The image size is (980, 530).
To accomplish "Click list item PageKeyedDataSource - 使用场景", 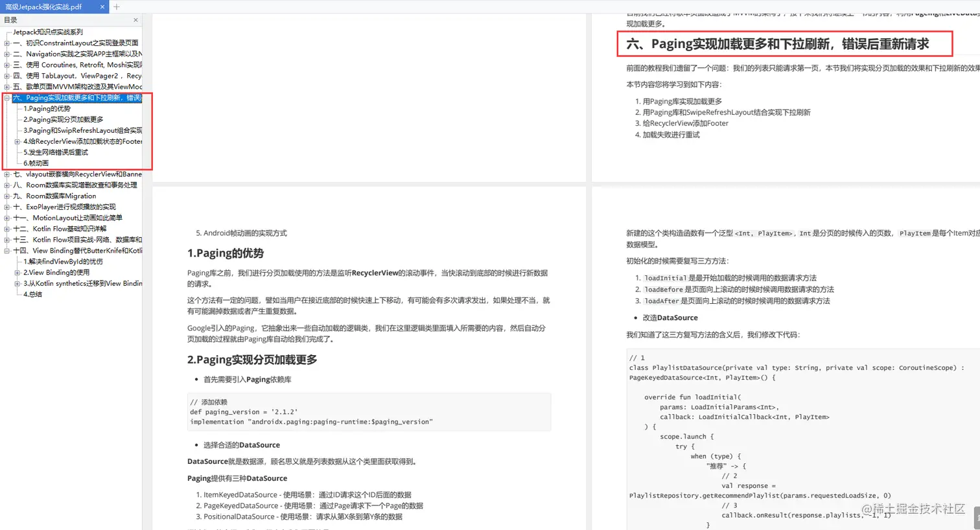I will click(314, 506).
